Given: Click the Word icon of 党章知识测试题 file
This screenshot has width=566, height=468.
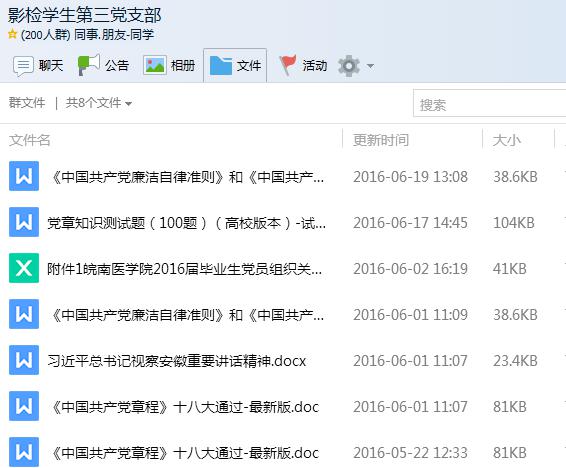Looking at the screenshot, I should point(24,222).
